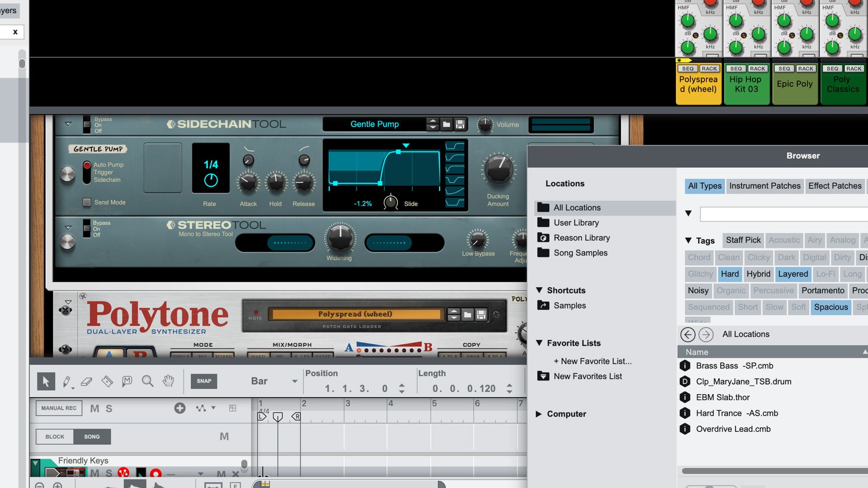Save the Polytone patch
This screenshot has height=488, width=868.
(481, 315)
